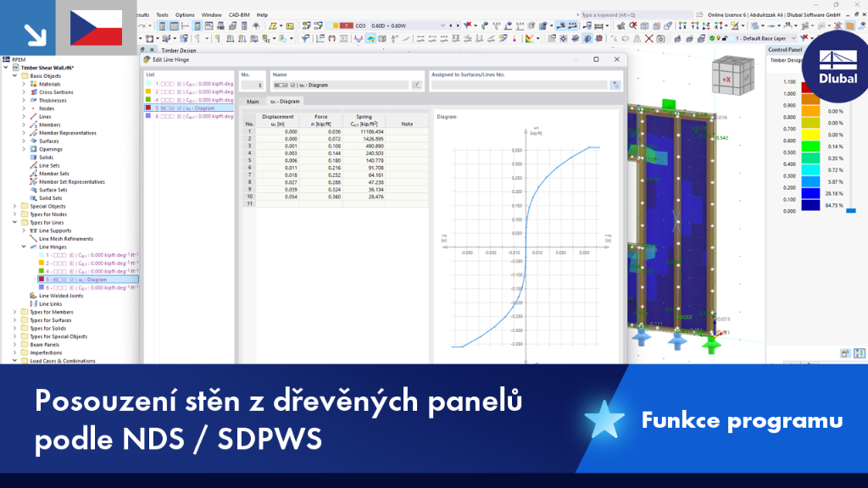Screen dimensions: 868x488
Task: Click the light bulb icon beside Default Base Layer
Action: coord(719,38)
